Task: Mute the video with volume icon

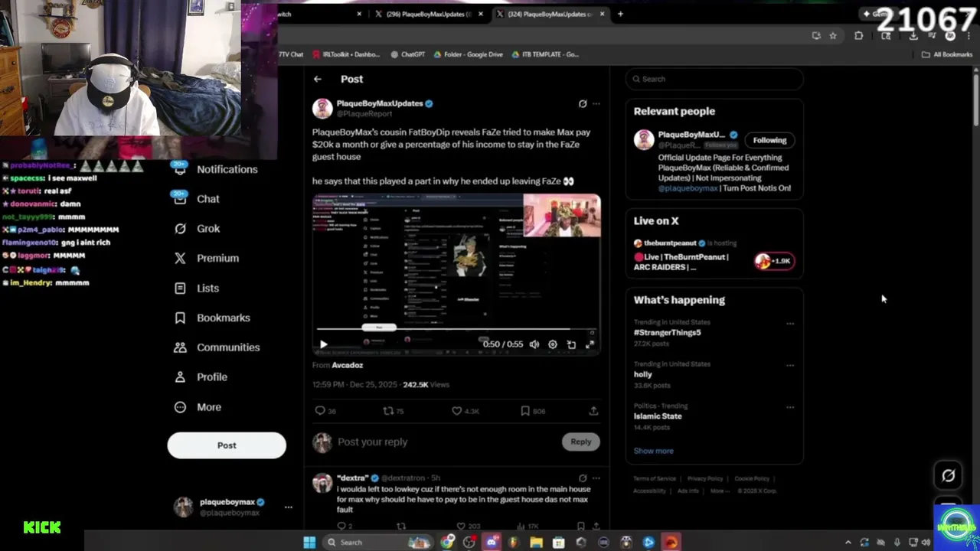Action: (534, 344)
